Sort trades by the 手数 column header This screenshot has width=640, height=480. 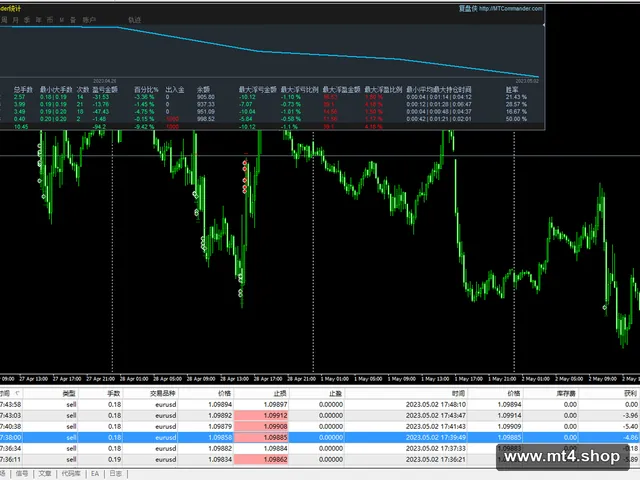[x=113, y=393]
